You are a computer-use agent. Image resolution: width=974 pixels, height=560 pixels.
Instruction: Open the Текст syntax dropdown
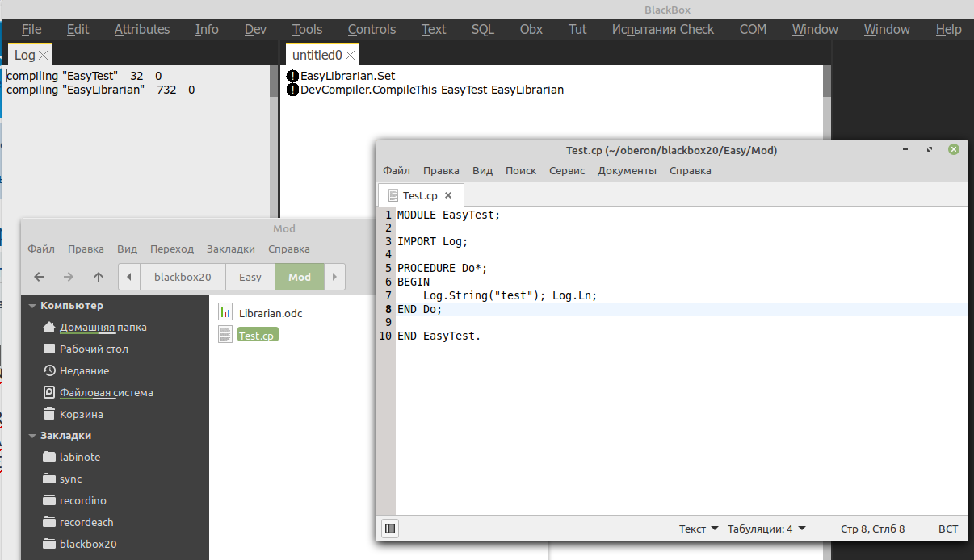(699, 529)
